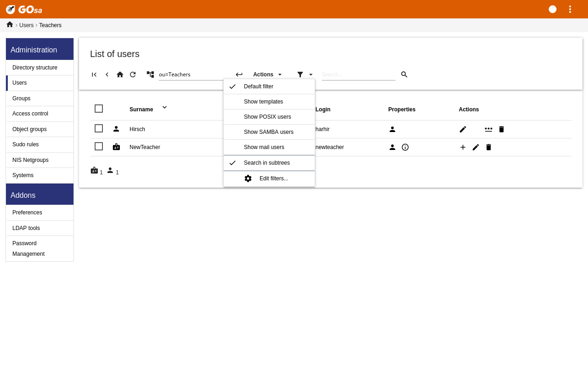
Task: Go back one level with left chevron
Action: point(107,75)
